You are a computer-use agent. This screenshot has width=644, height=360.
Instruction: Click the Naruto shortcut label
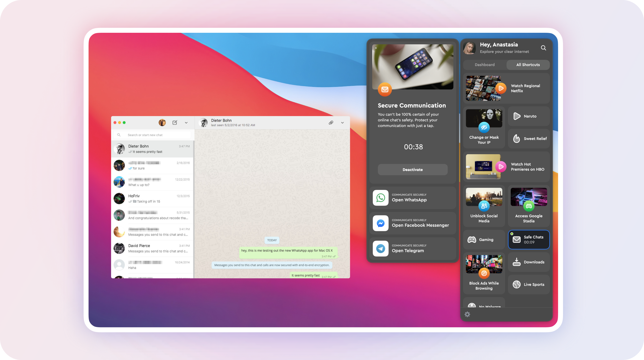[x=530, y=116]
